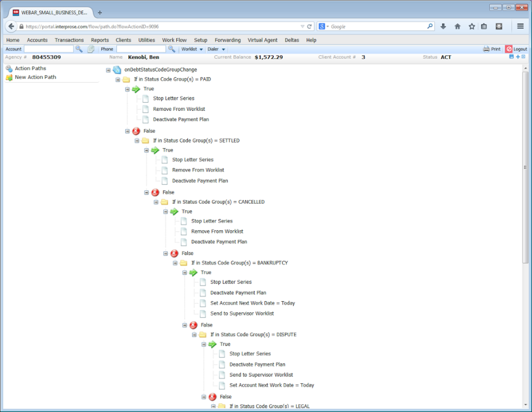Select the Action Paths icon in the sidebar

[10, 68]
